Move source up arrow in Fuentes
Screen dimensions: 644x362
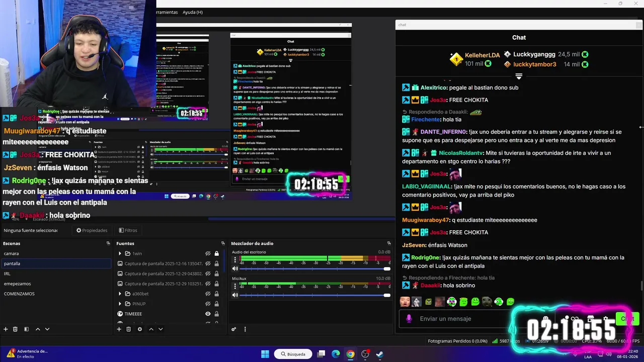[151, 329]
